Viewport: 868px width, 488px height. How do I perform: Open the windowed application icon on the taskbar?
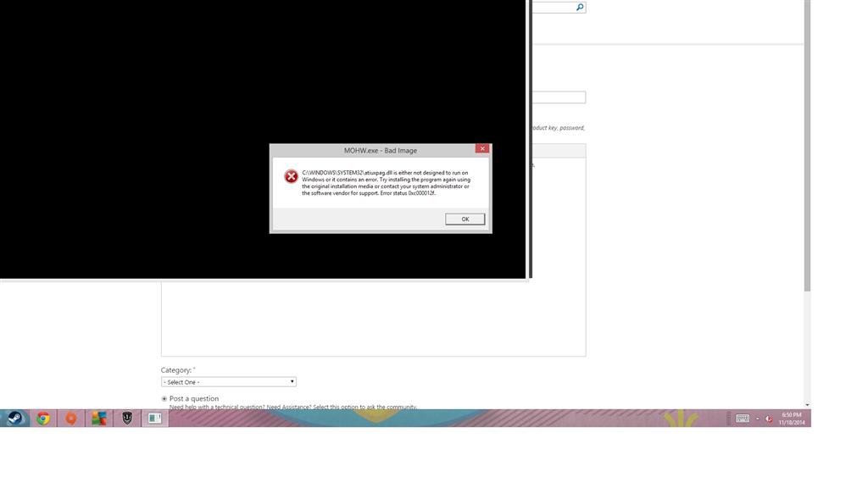[x=153, y=418]
